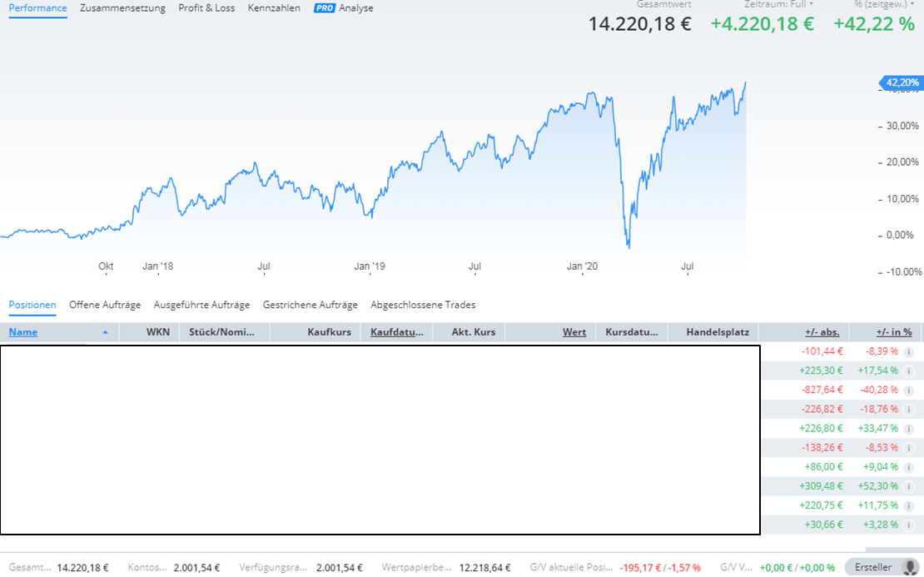Open info icon for +3,28 % row
This screenshot has width=924, height=577.
point(909,525)
